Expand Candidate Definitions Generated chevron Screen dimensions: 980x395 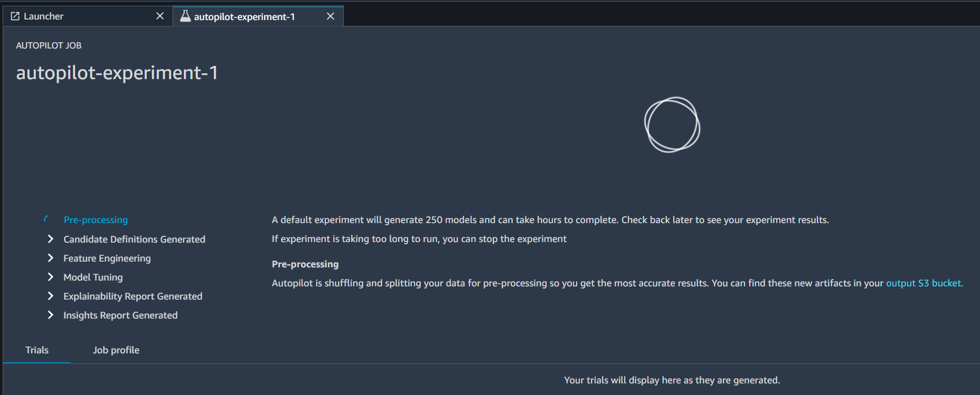pyautogui.click(x=51, y=239)
